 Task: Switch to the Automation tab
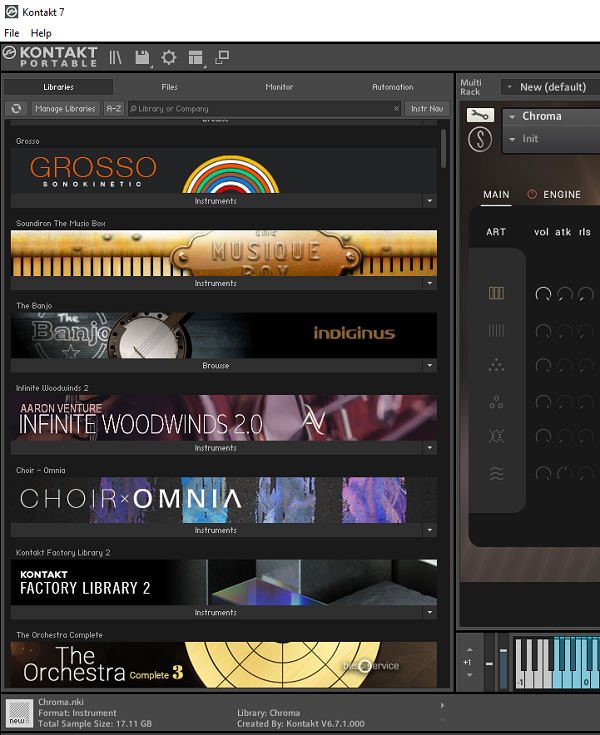point(393,87)
